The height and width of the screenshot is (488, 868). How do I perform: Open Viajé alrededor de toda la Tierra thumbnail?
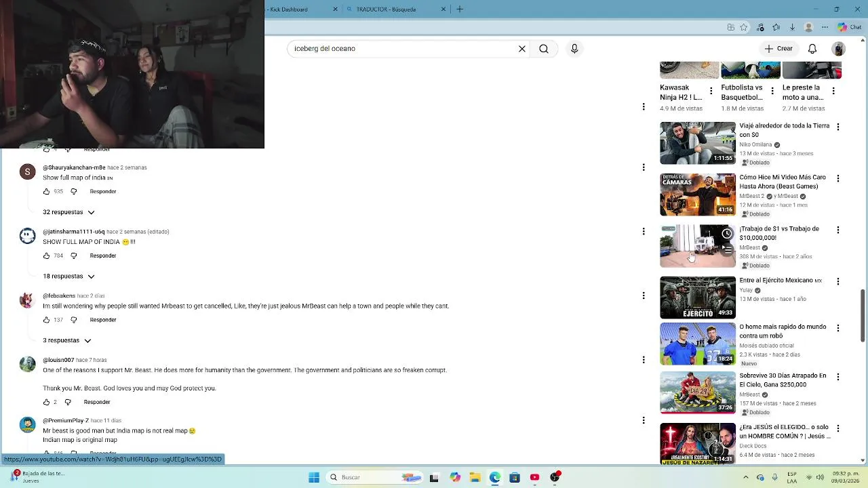point(698,143)
